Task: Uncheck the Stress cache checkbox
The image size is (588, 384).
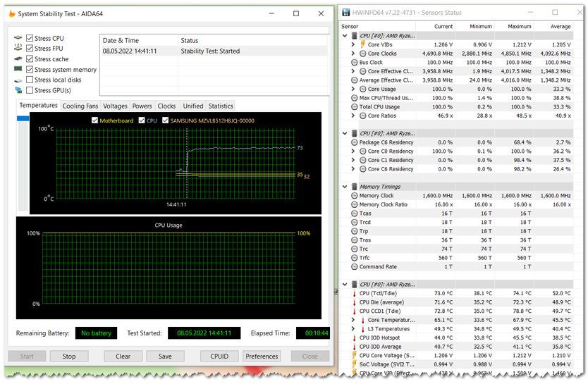Action: 30,59
